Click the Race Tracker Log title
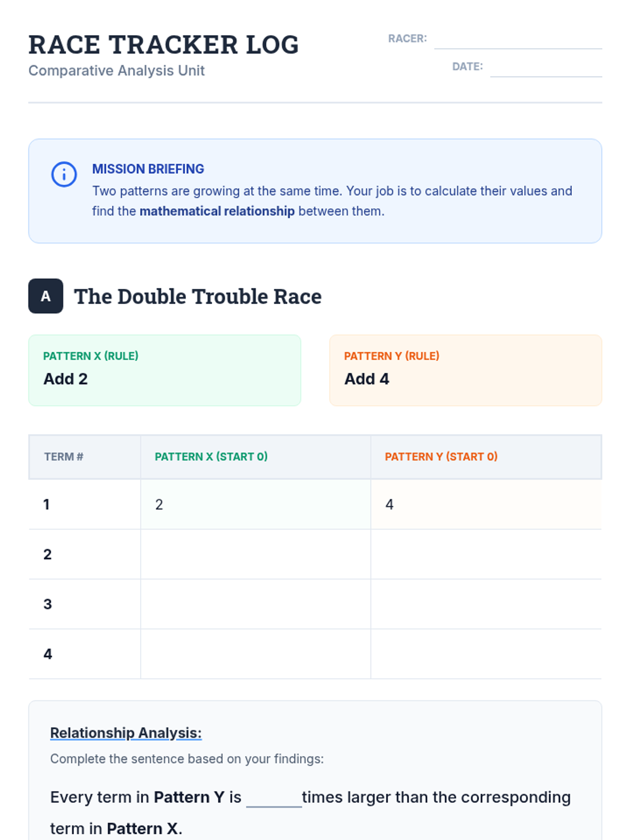 coord(163,45)
